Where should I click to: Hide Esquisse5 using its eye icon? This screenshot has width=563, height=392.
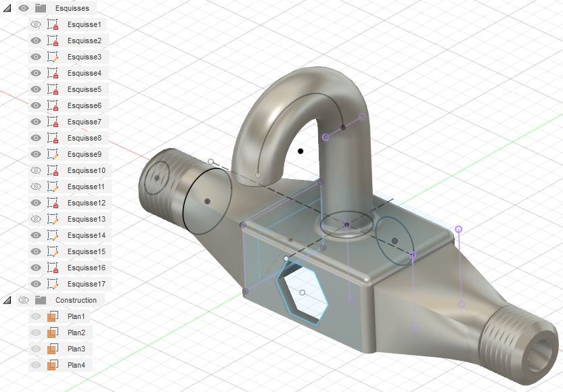36,89
